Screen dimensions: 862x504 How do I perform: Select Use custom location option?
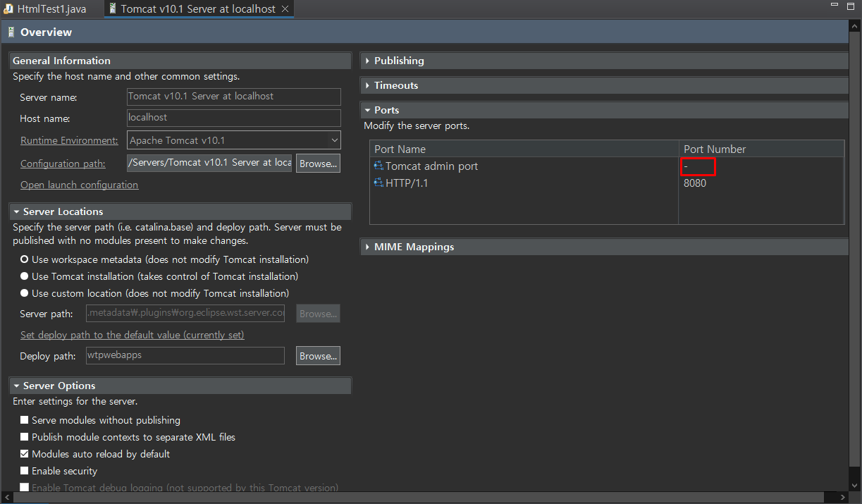[25, 293]
